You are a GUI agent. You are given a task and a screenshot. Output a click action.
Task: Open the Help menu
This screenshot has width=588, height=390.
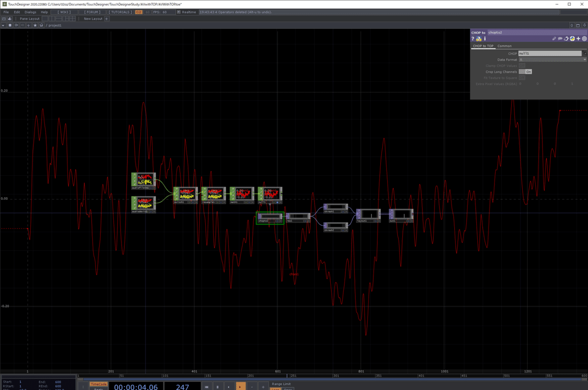point(44,12)
